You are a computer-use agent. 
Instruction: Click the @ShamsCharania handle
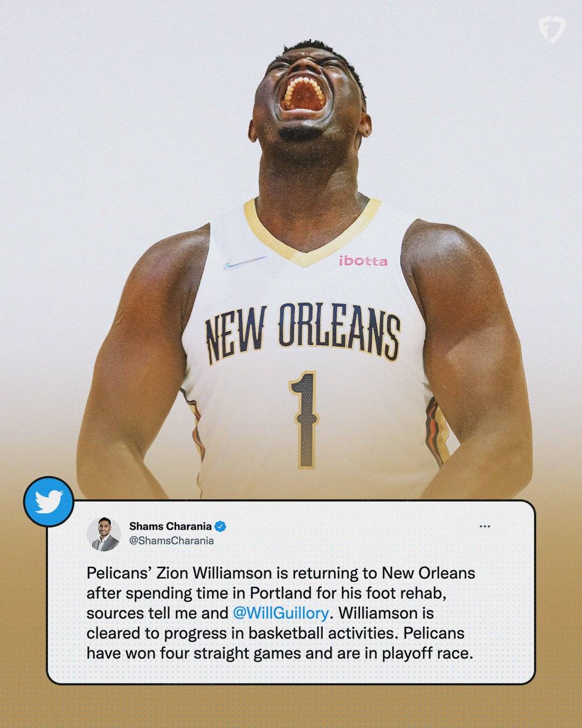[x=171, y=540]
